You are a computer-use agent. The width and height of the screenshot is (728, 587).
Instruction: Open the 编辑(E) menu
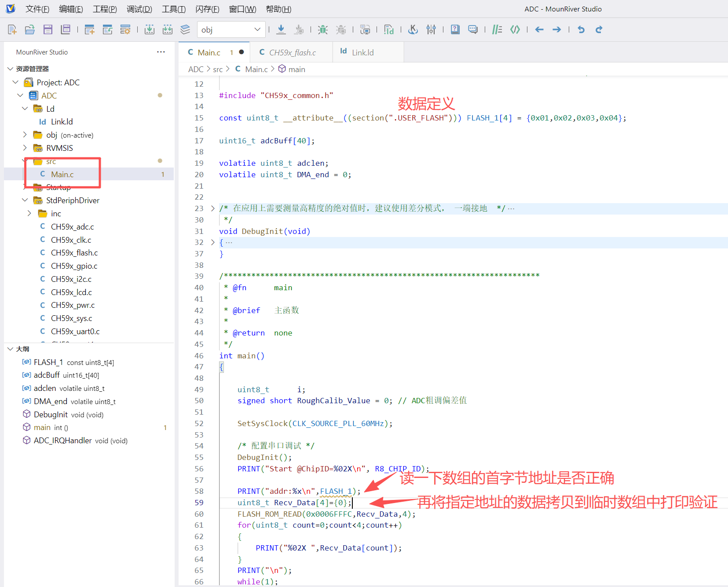(71, 9)
